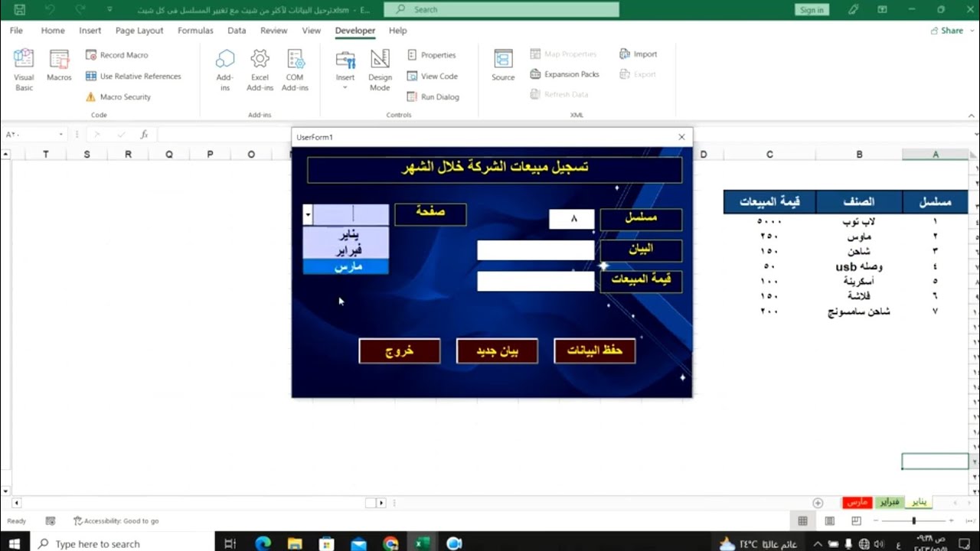The height and width of the screenshot is (551, 980).
Task: Click Accessibility: Good to go status
Action: click(116, 521)
